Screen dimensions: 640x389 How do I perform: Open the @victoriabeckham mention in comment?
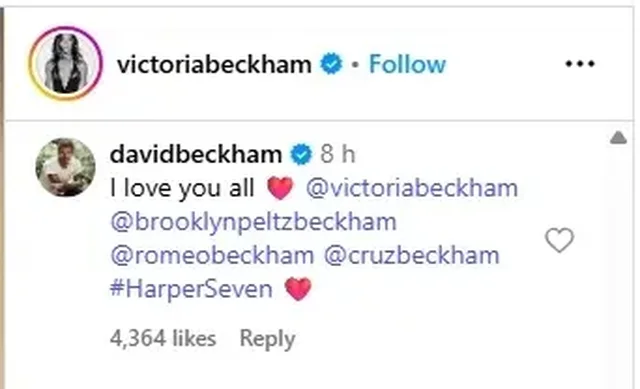(412, 188)
